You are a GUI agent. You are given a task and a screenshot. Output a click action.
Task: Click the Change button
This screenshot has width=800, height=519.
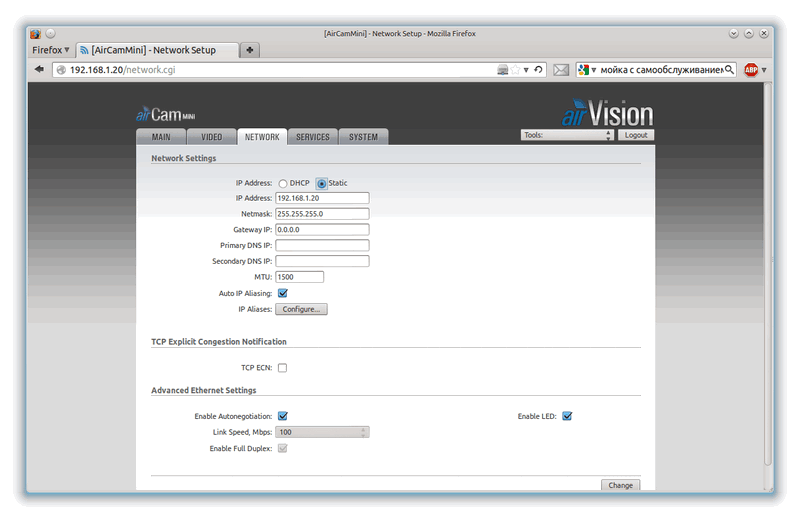pyautogui.click(x=620, y=485)
